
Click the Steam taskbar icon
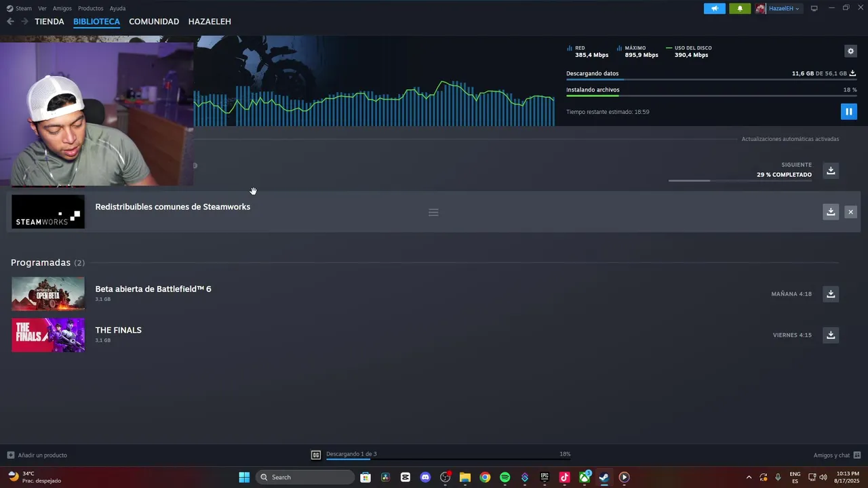(604, 477)
